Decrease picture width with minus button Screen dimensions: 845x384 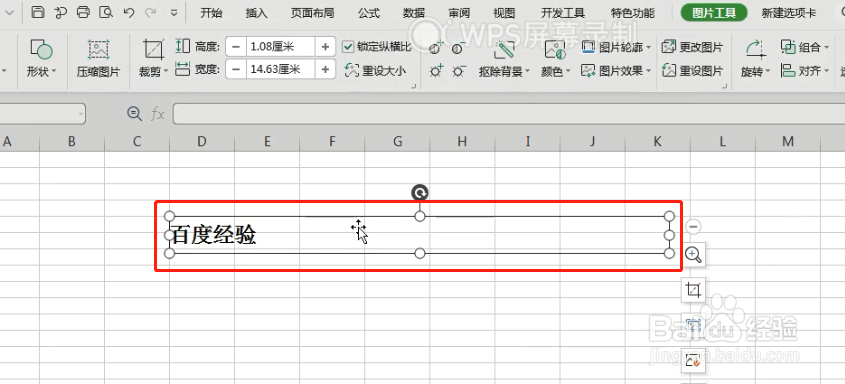(x=236, y=69)
